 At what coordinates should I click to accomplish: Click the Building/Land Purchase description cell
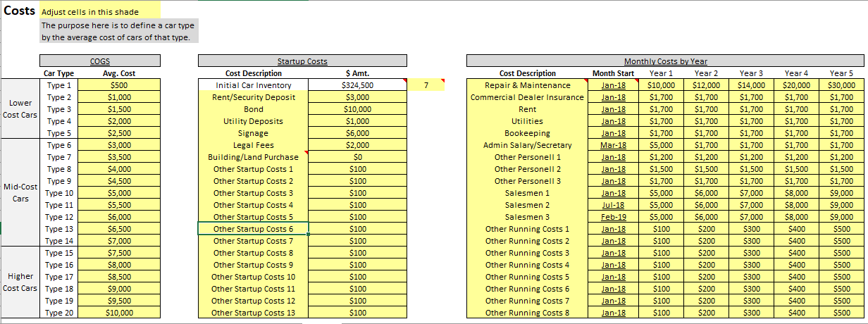click(x=253, y=157)
